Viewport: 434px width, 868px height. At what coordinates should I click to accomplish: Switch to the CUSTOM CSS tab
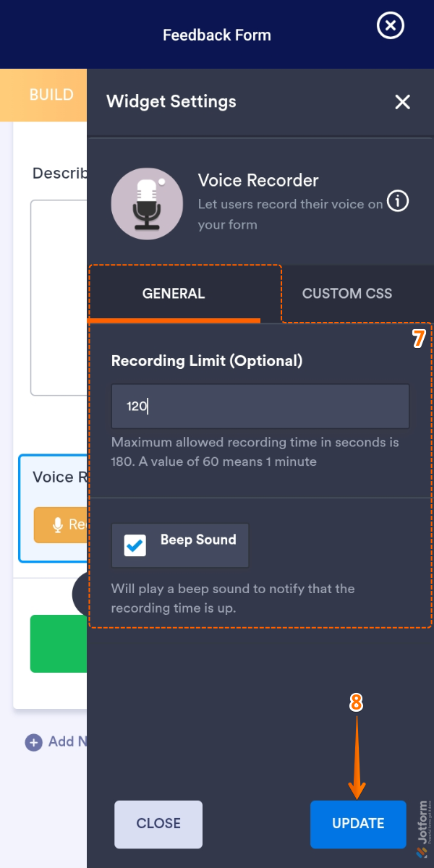(346, 294)
